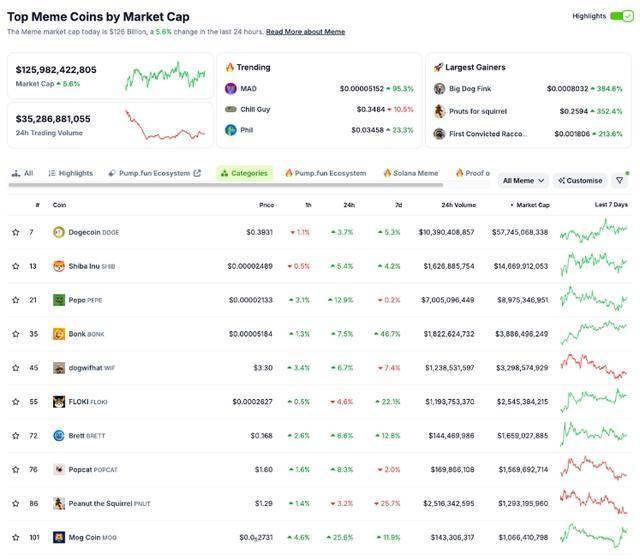The image size is (640, 560).
Task: Sort by the Market Cap column header
Action: pos(530,205)
